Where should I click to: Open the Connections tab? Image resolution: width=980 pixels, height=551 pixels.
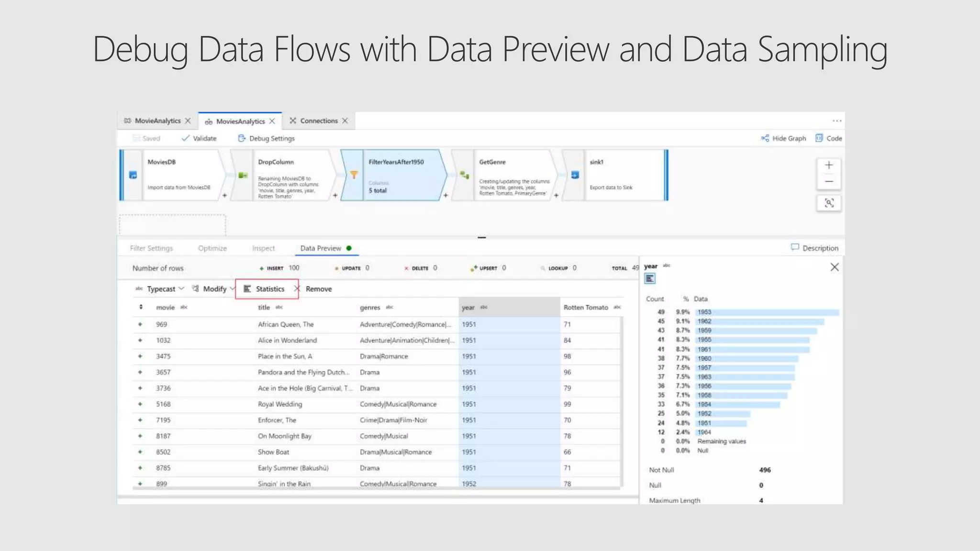(x=318, y=121)
